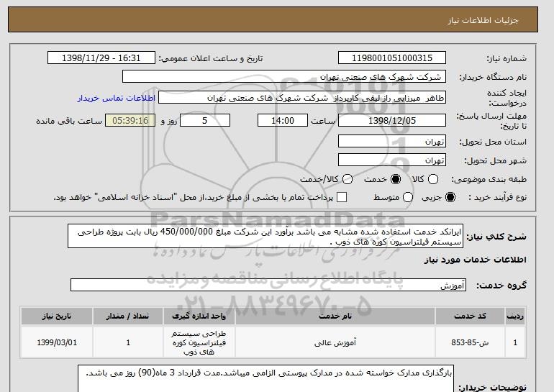This screenshot has width=554, height=392.
Task: Click the شهر محل تحویل field تهران
Action: 392,160
